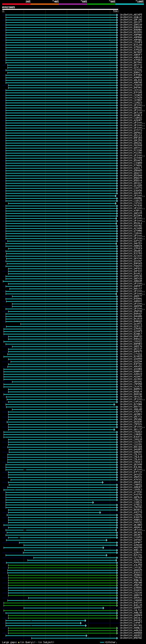
Task: Click the UniRef100_A6QS58 label
Action: 131,548
